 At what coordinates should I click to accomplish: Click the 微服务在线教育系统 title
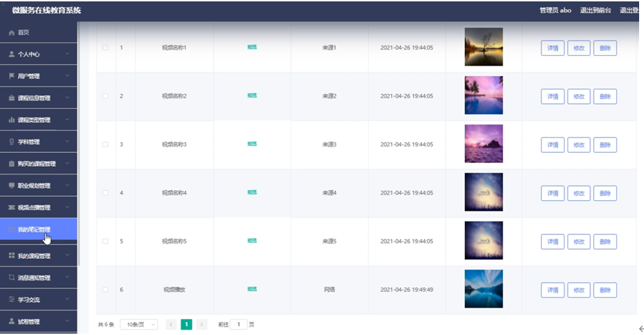click(x=47, y=10)
